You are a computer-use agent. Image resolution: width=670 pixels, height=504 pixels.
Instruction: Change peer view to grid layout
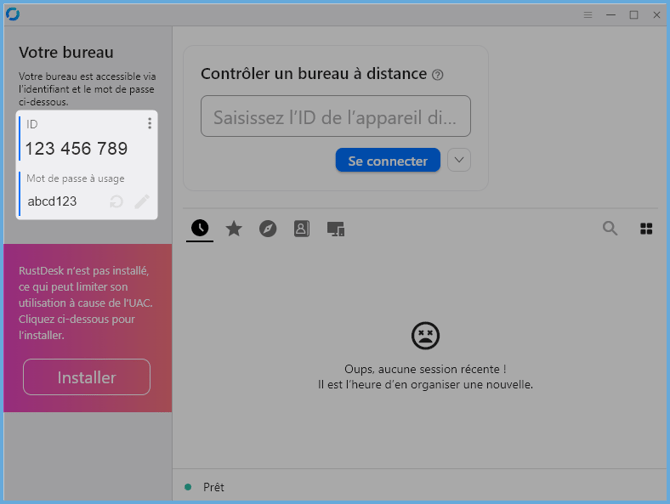pos(646,229)
